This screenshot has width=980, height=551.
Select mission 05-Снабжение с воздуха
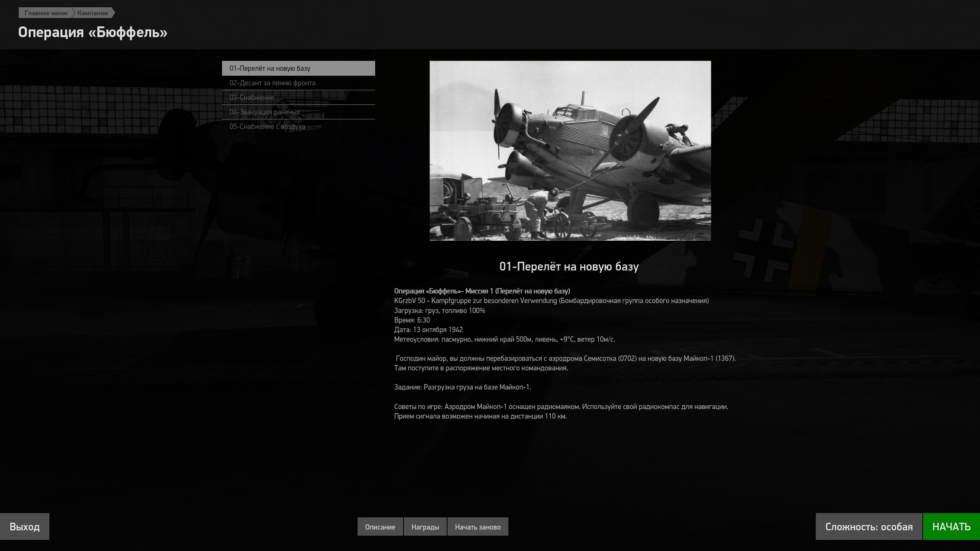tap(298, 127)
